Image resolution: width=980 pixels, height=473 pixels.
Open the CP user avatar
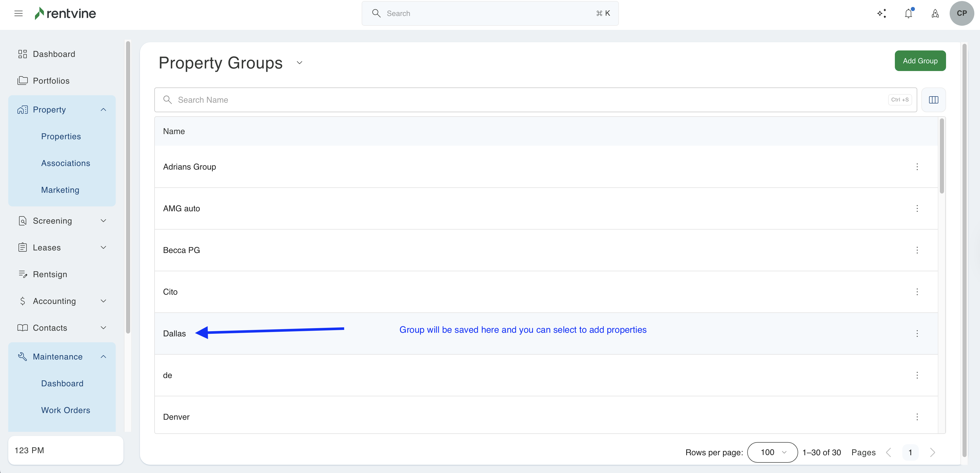pos(961,13)
